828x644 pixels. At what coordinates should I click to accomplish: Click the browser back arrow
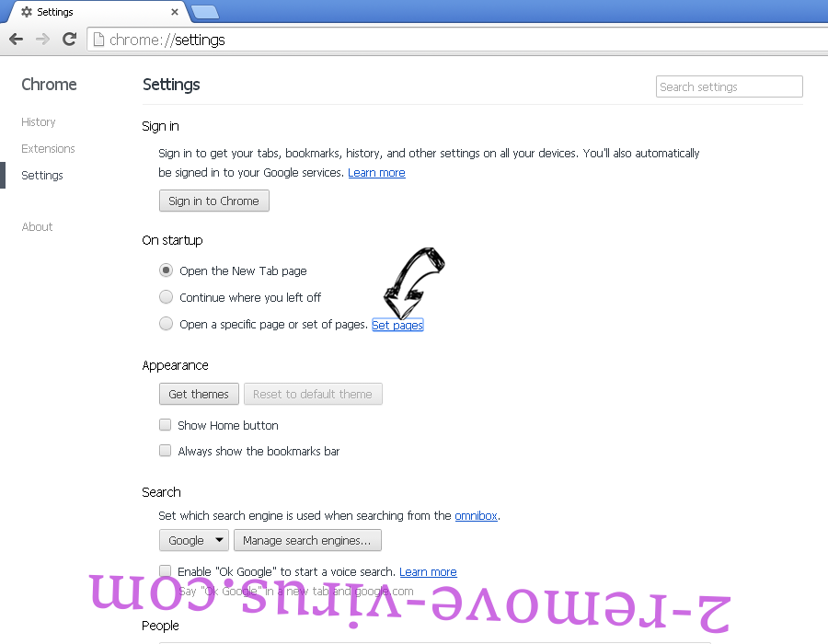(x=17, y=39)
